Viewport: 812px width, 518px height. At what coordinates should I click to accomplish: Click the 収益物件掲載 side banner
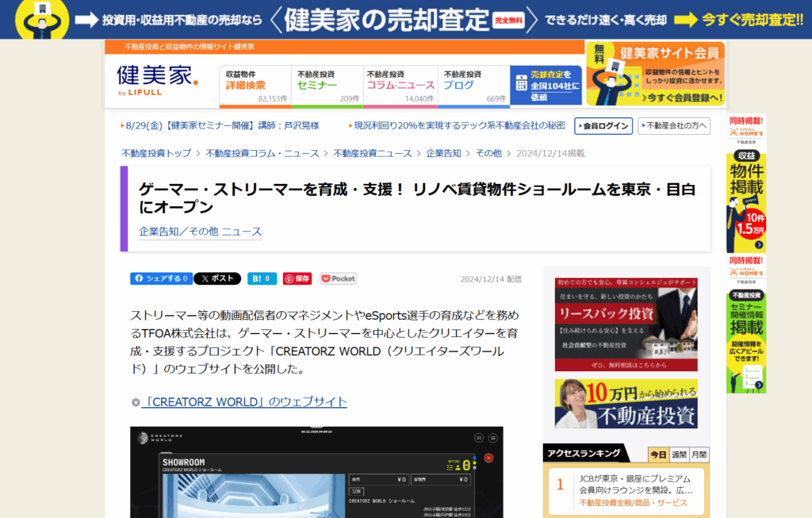coord(746,184)
